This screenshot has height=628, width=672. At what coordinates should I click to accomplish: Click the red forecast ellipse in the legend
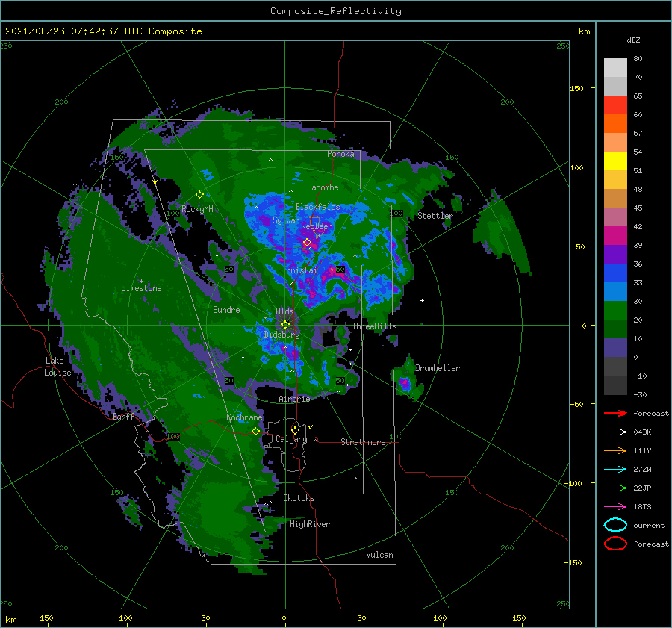coord(615,544)
